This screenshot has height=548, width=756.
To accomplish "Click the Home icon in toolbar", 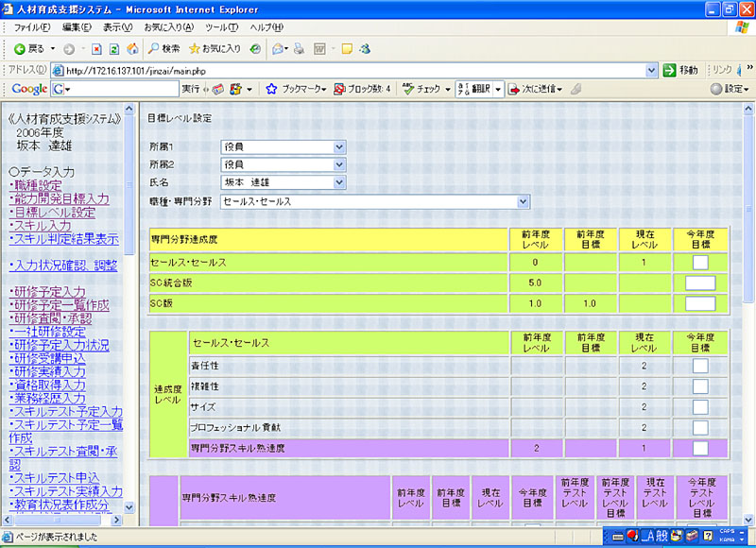I will point(131,48).
